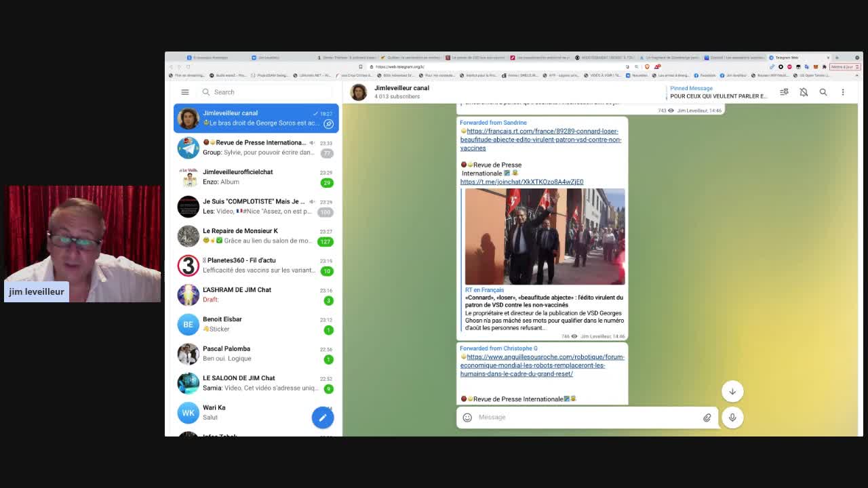Search within this chat magnifier icon

point(823,92)
